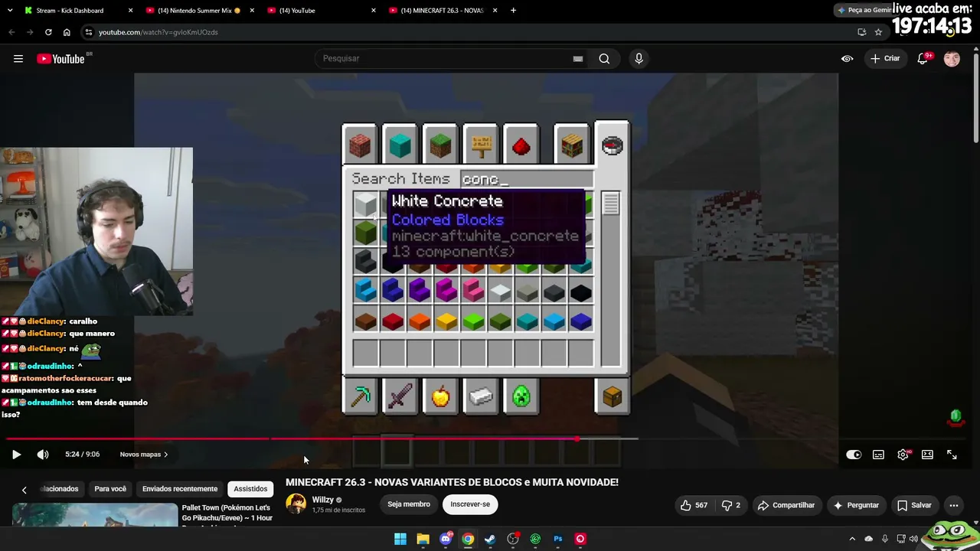This screenshot has width=980, height=551.
Task: Close the Nintendo Summer Mix tab
Action: (x=252, y=11)
